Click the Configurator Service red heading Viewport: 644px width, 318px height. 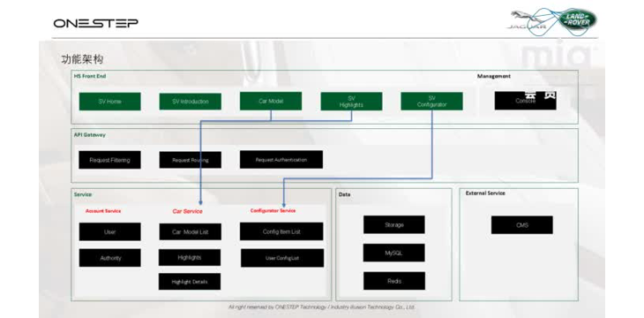(x=273, y=210)
